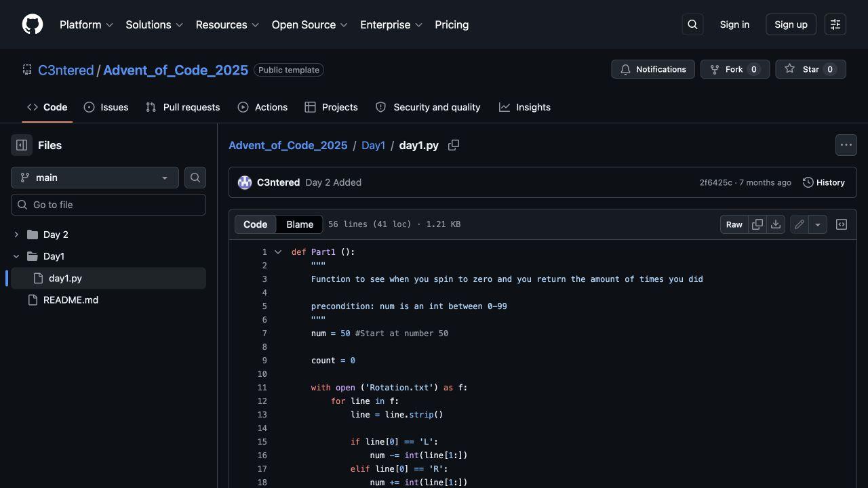The height and width of the screenshot is (488, 868).
Task: Open the Security and quality tab
Action: [x=428, y=107]
